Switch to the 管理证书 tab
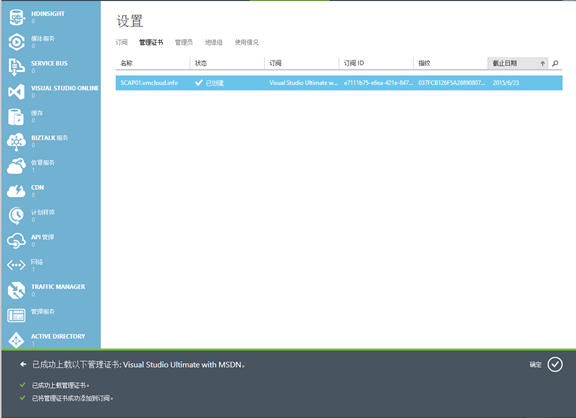Screen dimensions: 576x418 click(151, 42)
